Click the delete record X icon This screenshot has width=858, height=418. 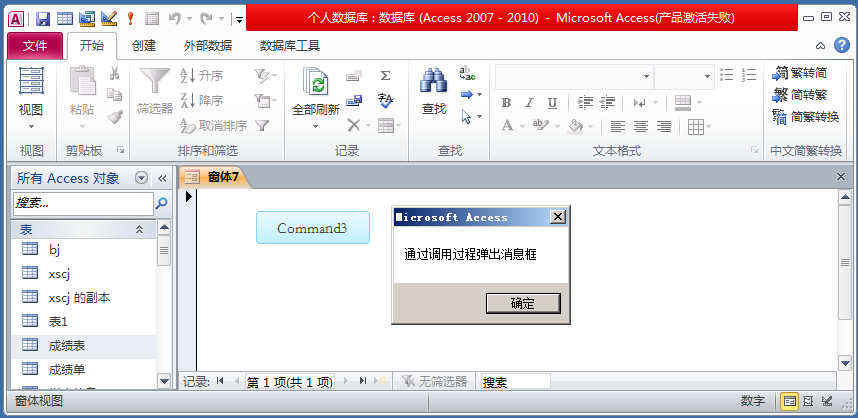coord(353,126)
